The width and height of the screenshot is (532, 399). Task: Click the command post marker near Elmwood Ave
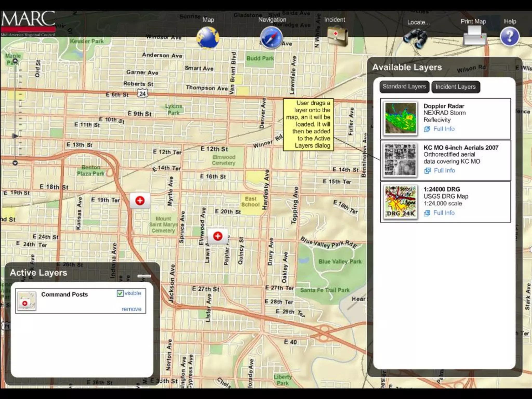218,236
